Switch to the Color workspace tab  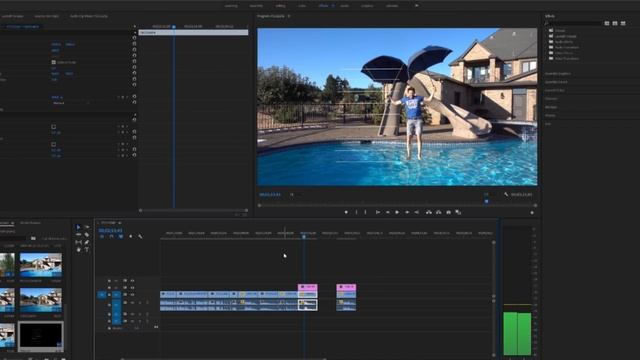click(302, 6)
